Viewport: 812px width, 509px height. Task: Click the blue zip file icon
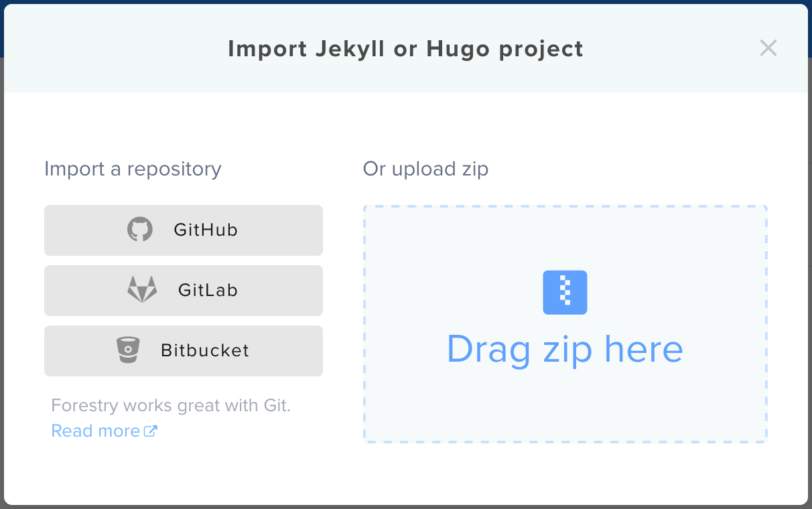(565, 293)
